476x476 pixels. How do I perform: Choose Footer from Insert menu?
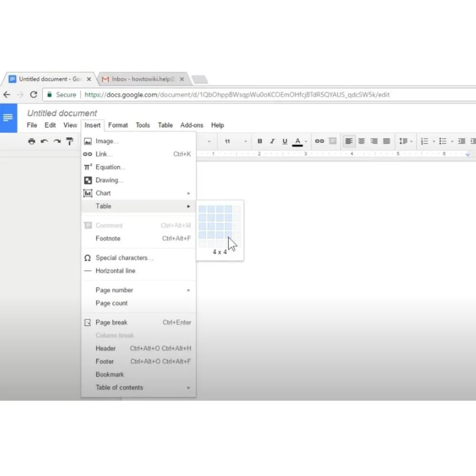(139, 362)
